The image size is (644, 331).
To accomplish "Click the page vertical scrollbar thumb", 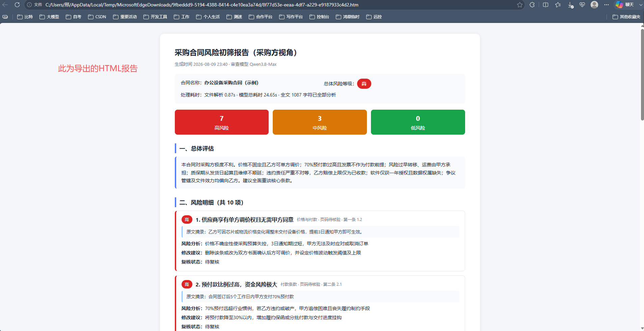I will click(642, 74).
